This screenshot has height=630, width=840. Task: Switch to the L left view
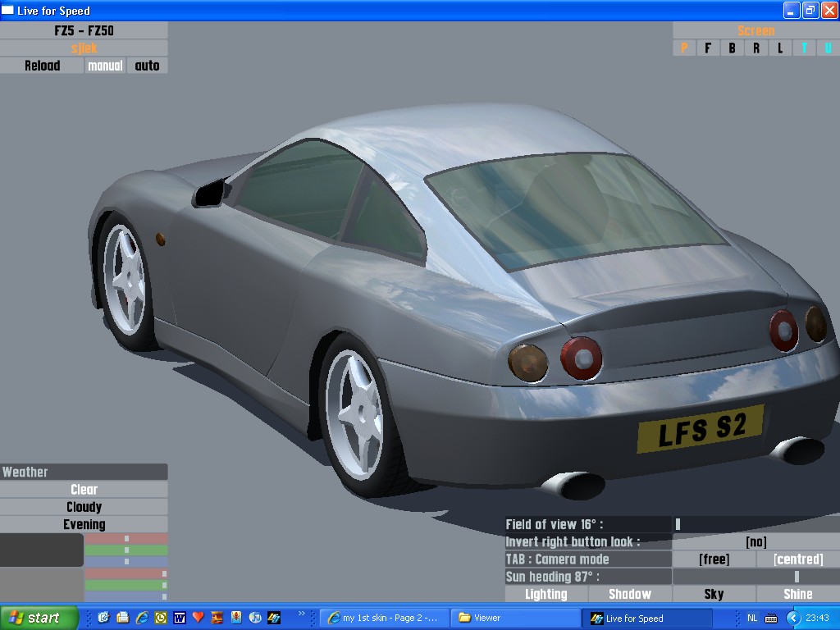(780, 48)
